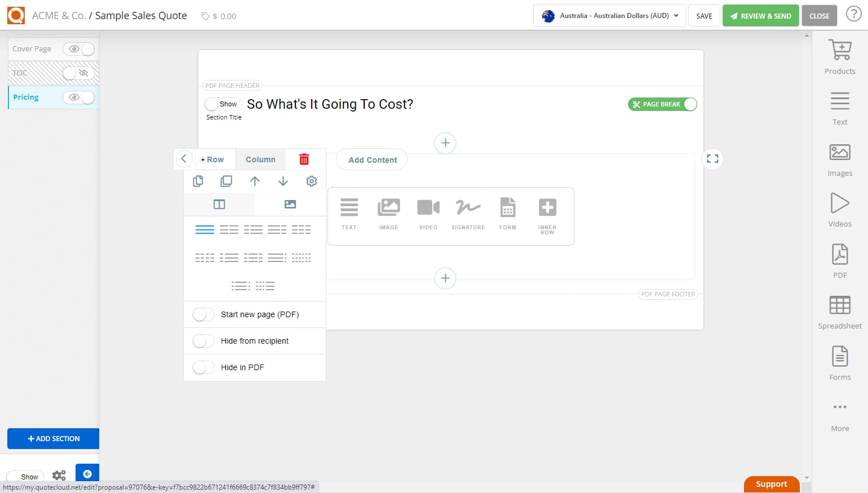Enable the Hide in PDF toggle
This screenshot has width=868, height=493.
coord(203,367)
